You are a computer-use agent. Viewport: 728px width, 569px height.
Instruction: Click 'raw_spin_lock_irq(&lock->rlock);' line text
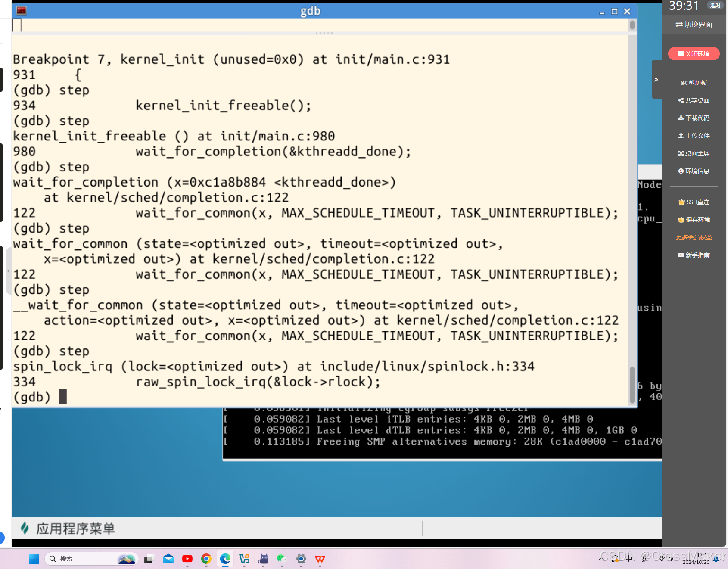[258, 382]
